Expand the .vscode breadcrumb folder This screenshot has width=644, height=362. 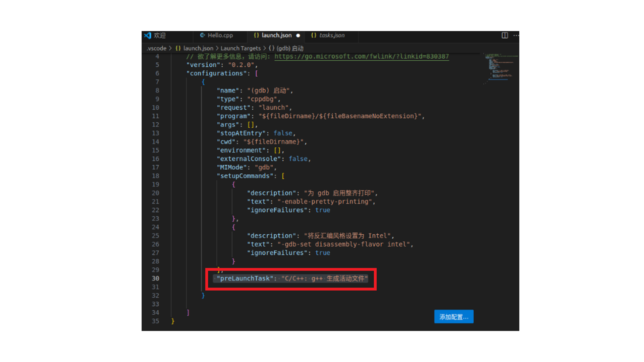[x=157, y=48]
